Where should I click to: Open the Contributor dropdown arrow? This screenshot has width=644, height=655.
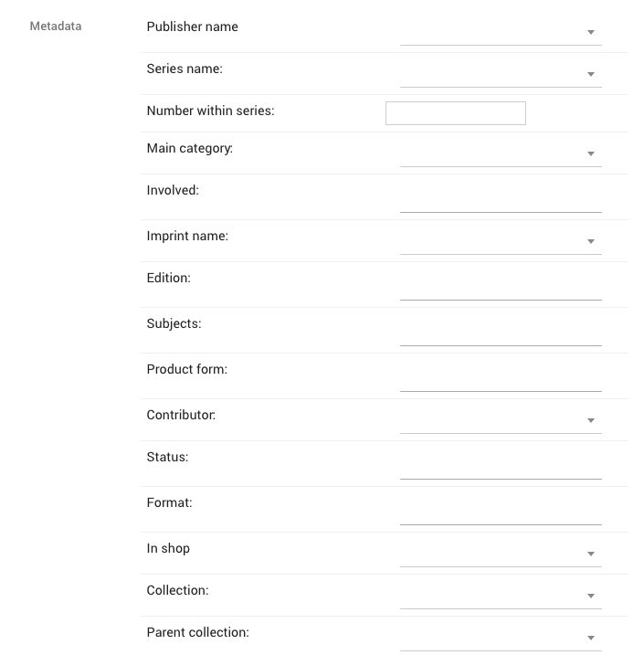click(x=591, y=421)
